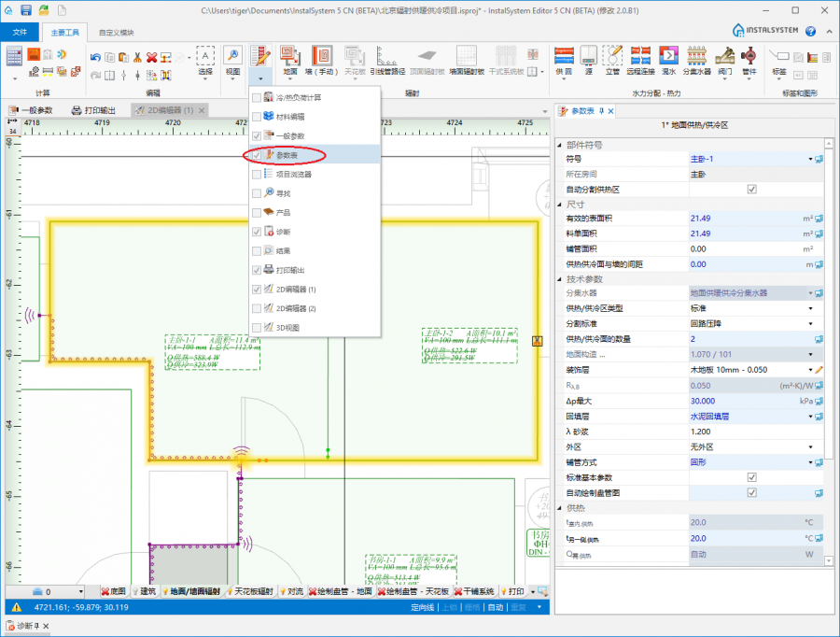This screenshot has height=637, width=840.
Task: Select the 立管 riser pipe tool
Action: point(612,55)
